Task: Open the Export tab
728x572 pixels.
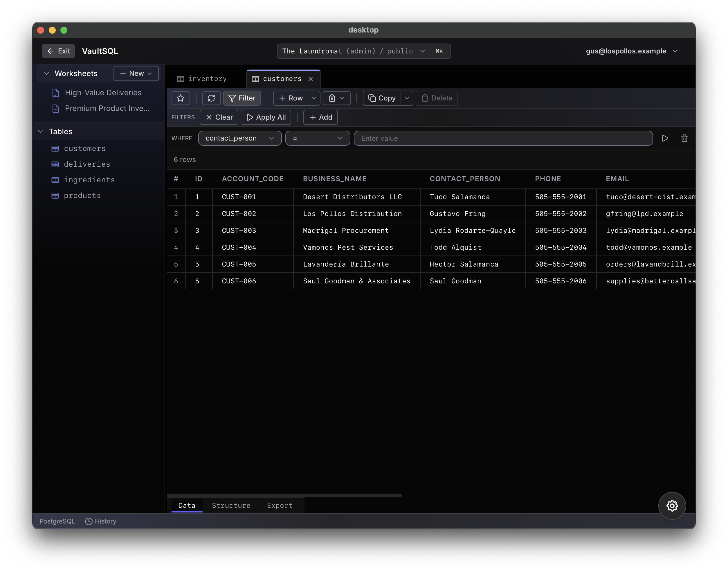Action: tap(280, 505)
